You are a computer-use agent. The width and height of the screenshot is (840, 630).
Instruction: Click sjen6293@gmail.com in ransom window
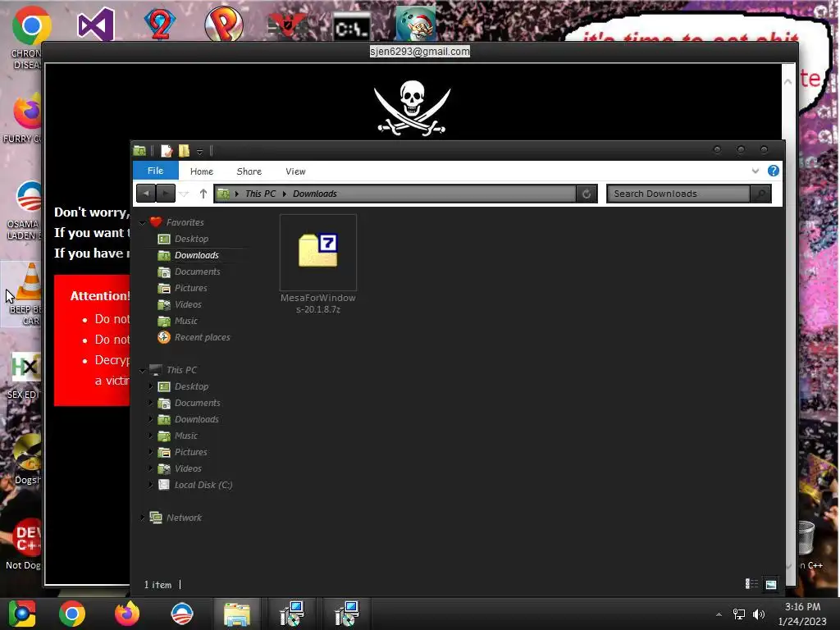coord(419,52)
